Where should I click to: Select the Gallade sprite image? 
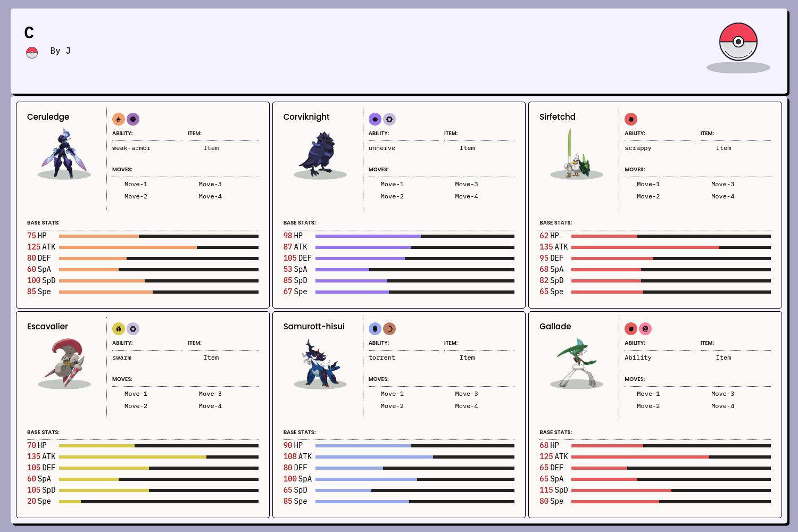[577, 363]
